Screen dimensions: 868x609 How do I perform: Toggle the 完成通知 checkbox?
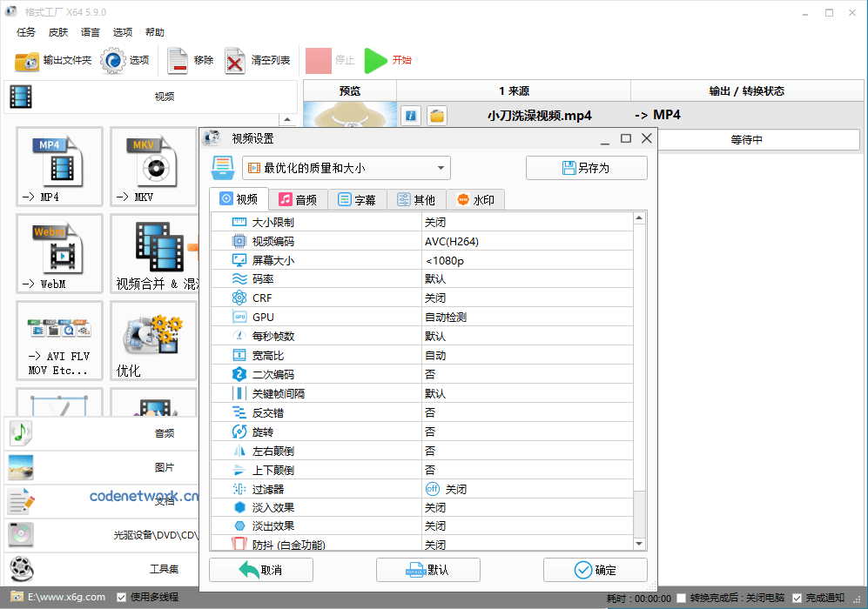(x=797, y=598)
